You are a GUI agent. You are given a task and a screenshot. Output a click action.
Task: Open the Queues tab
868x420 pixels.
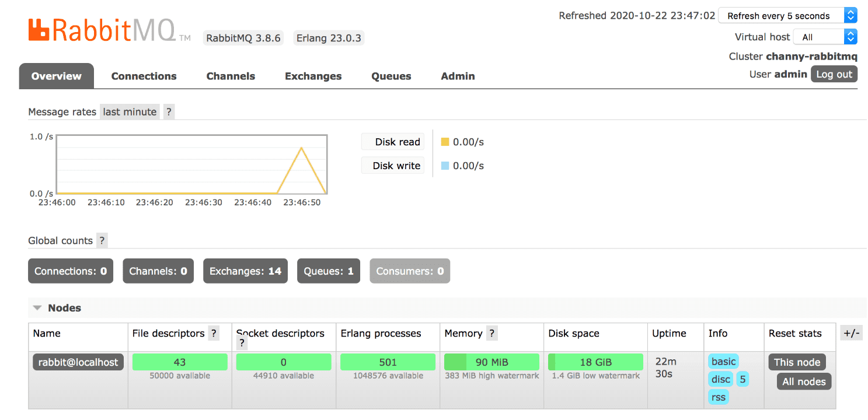(391, 76)
